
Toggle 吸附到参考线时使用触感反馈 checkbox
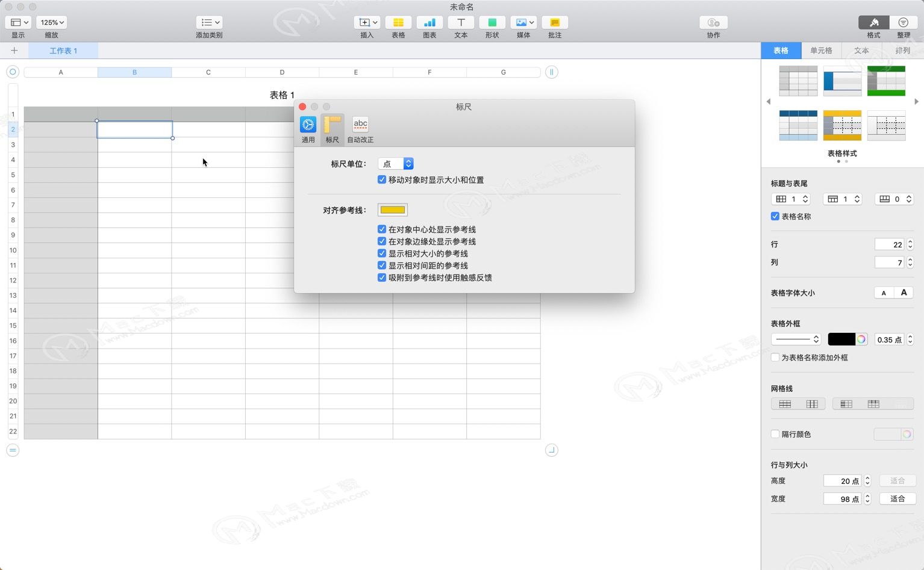(382, 277)
